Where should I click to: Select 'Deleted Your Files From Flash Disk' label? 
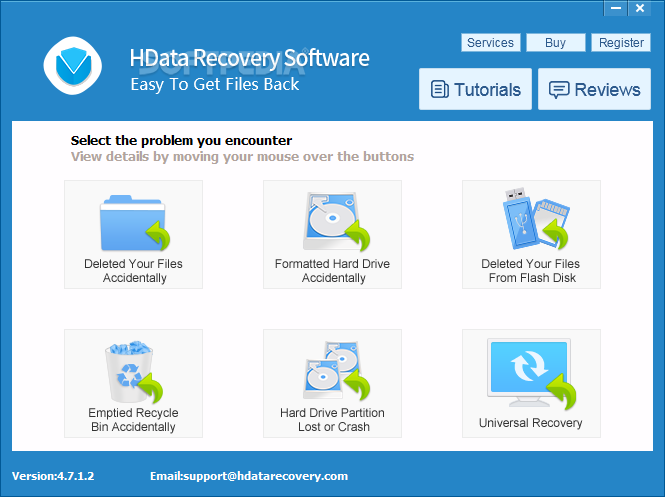coord(531,271)
